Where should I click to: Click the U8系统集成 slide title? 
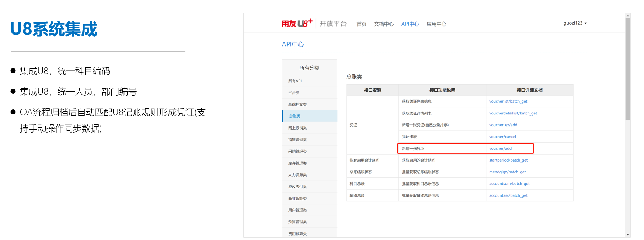coord(54,29)
